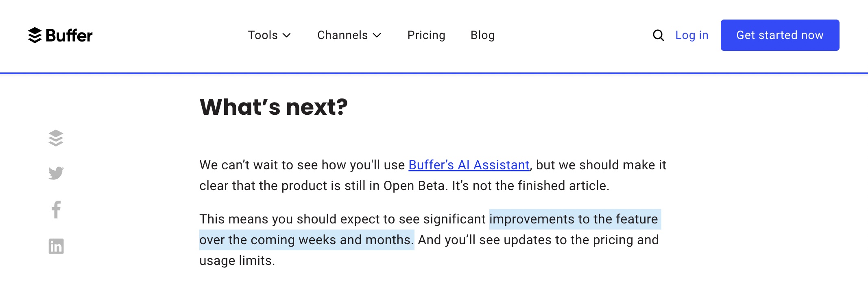868x302 pixels.
Task: Share article using the LinkedIn icon
Action: click(x=56, y=246)
